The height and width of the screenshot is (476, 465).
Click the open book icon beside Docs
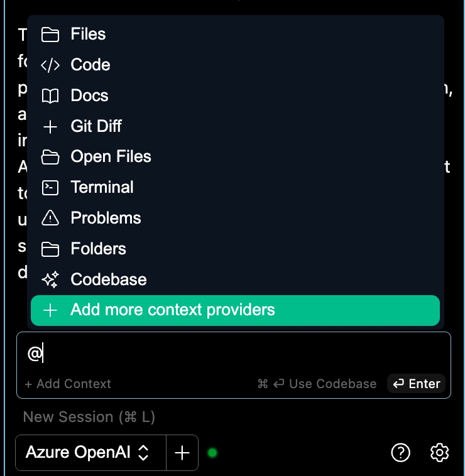tap(50, 96)
